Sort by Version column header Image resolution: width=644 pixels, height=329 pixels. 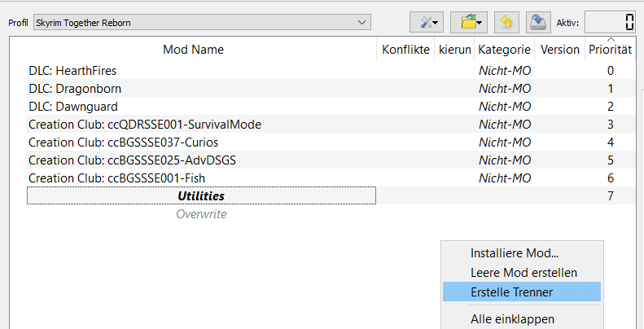560,50
